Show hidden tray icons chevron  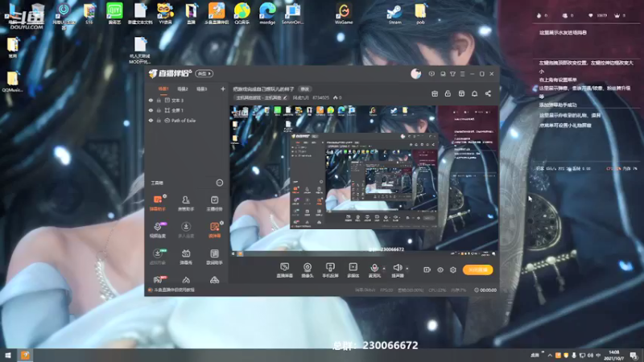point(550,356)
